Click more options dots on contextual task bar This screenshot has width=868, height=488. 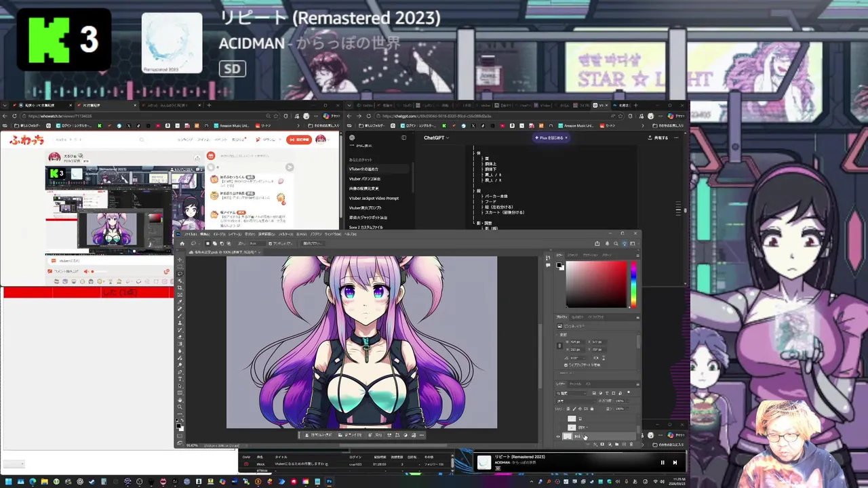click(x=422, y=435)
